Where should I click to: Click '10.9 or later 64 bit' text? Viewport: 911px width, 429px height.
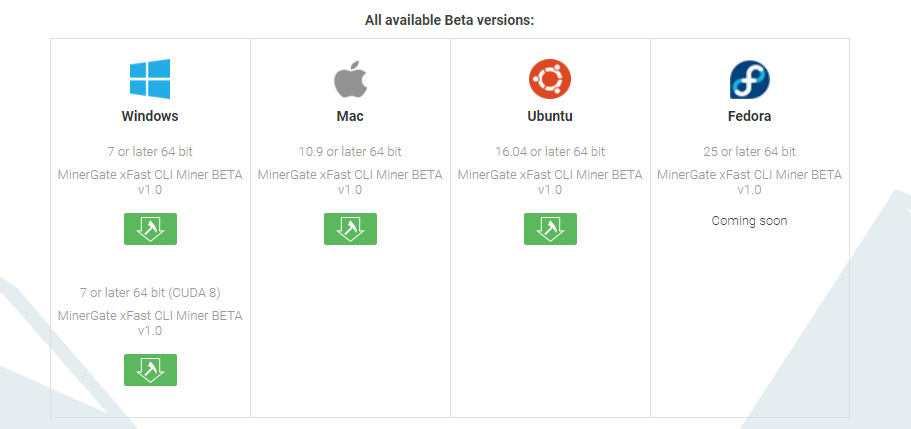pos(350,152)
